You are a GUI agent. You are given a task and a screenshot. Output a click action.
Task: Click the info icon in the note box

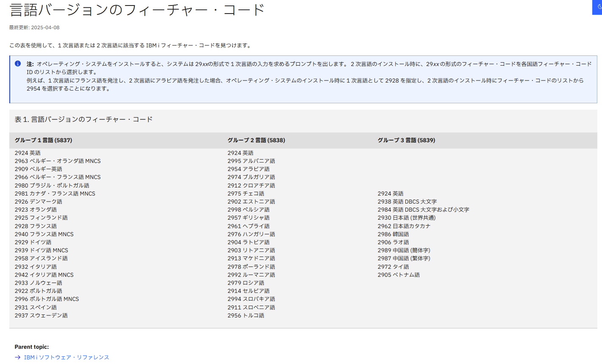coord(18,63)
